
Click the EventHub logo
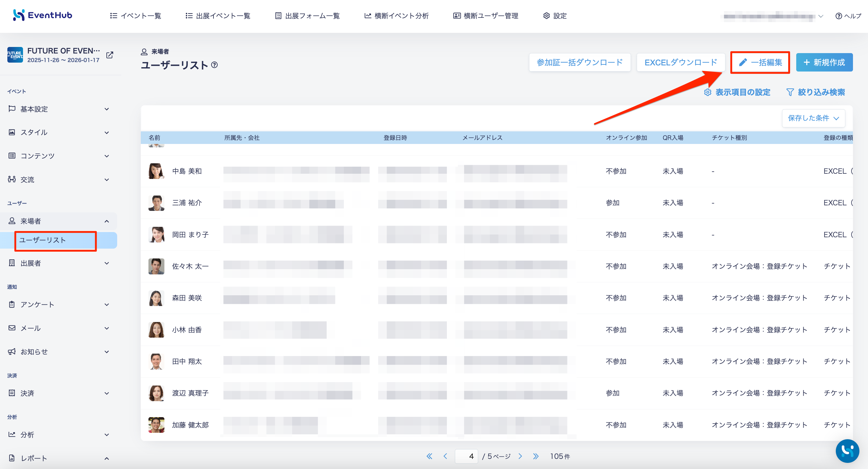42,15
